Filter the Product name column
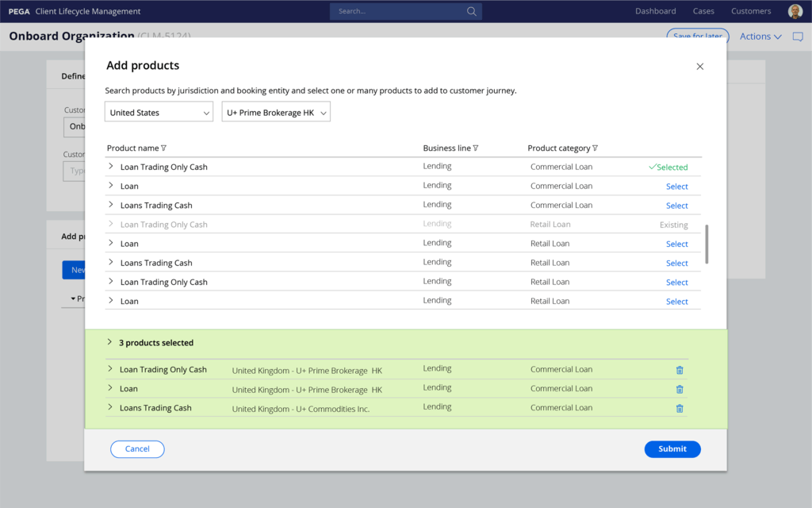This screenshot has width=812, height=508. click(x=164, y=148)
